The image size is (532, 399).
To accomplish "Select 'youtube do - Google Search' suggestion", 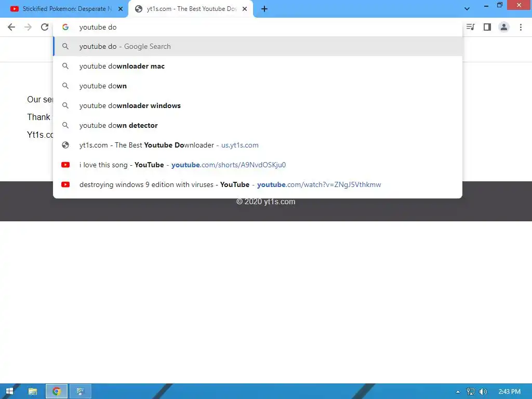I will pyautogui.click(x=258, y=46).
